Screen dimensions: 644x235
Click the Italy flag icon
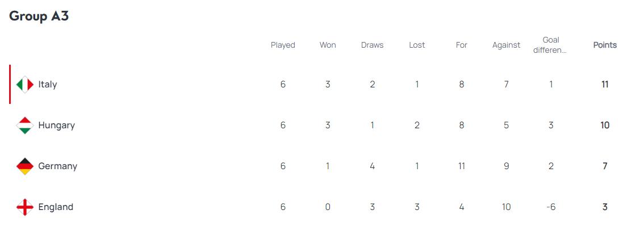[x=25, y=85]
